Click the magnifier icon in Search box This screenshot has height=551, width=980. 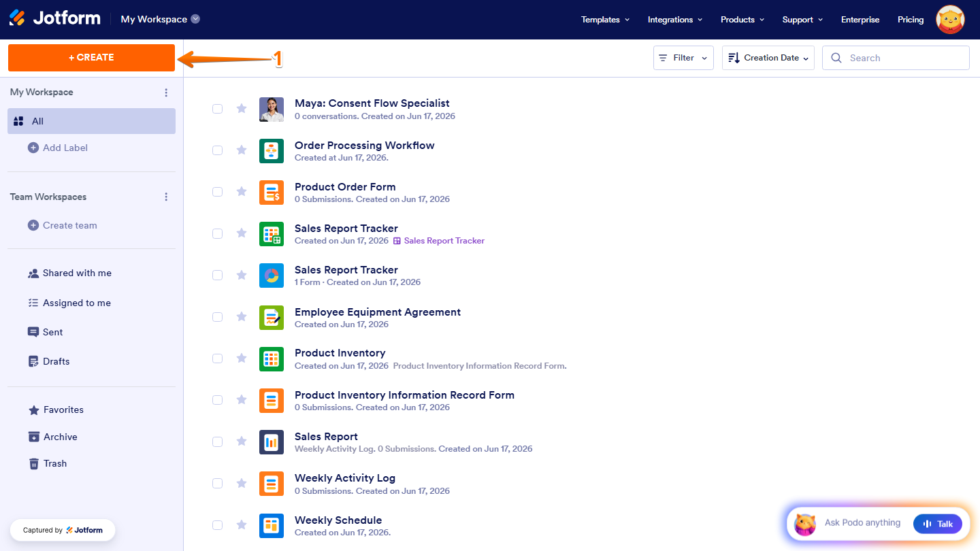836,58
